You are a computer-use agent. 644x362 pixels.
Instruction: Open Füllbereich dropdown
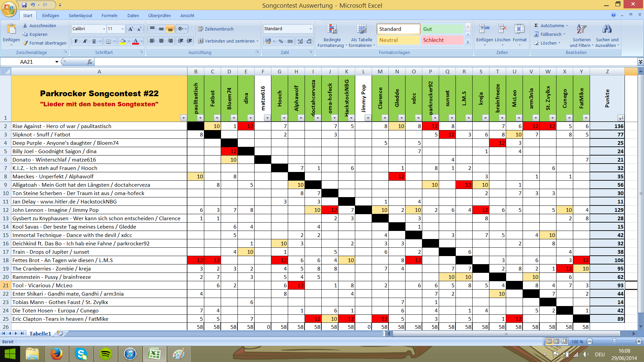550,34
